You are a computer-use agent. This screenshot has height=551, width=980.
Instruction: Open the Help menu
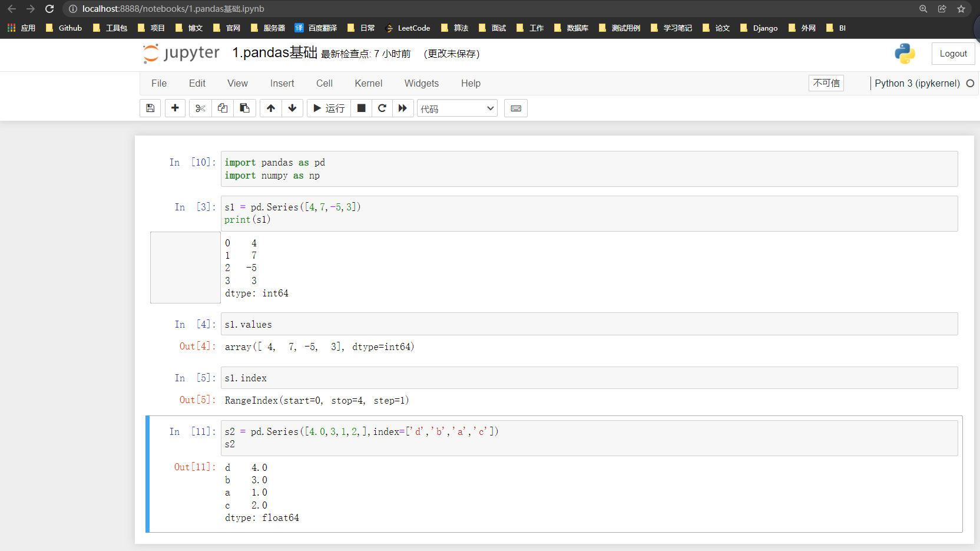(x=471, y=84)
